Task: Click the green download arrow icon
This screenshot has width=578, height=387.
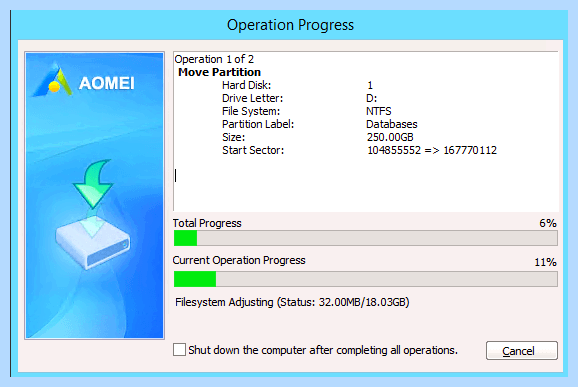Action: pyautogui.click(x=94, y=183)
